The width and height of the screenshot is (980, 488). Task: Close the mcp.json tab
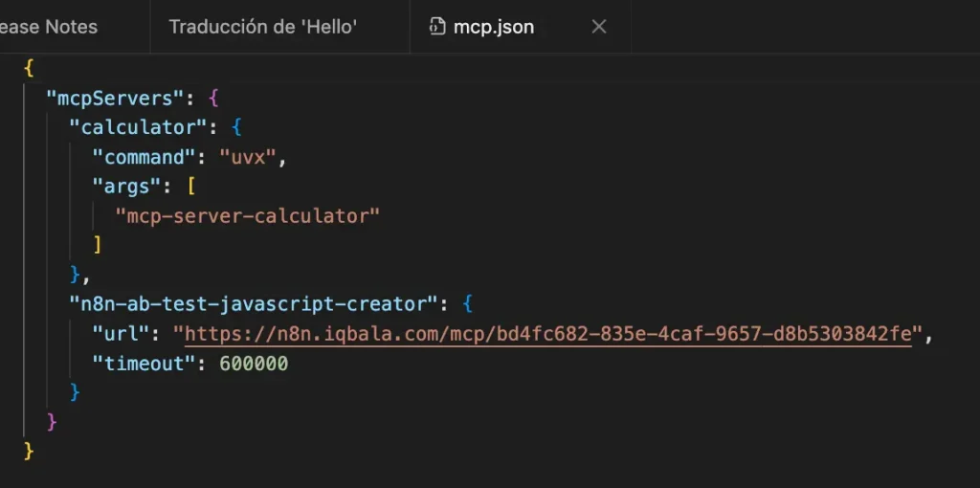point(599,27)
